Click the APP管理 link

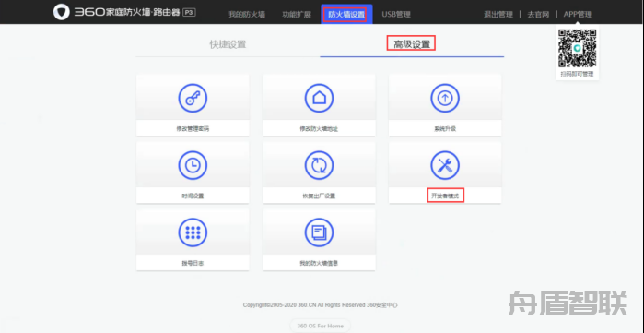click(578, 15)
